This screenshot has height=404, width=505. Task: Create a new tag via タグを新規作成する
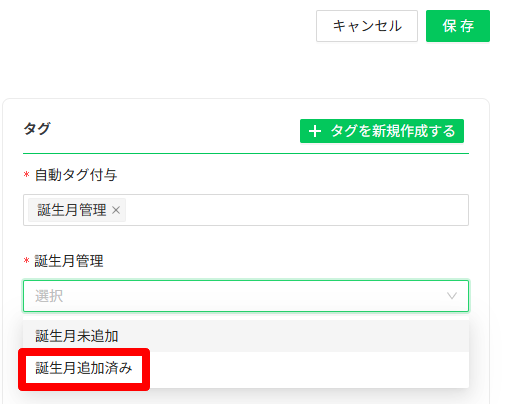(382, 131)
